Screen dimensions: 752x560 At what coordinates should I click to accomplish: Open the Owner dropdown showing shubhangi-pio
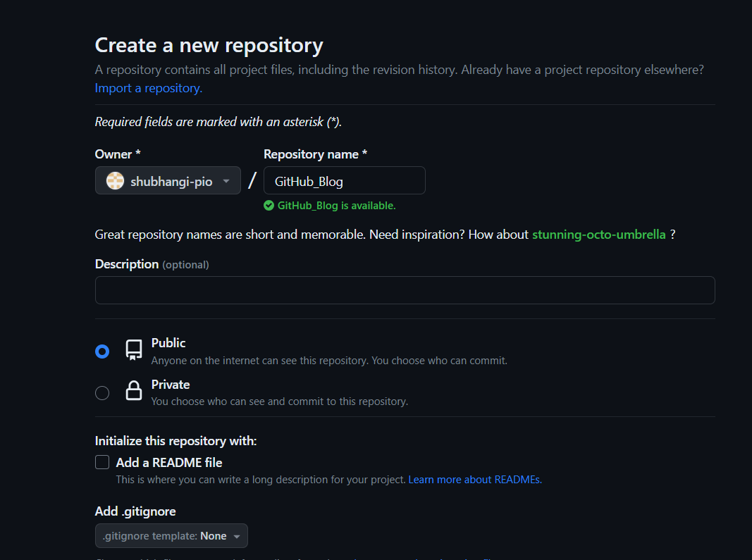click(168, 181)
